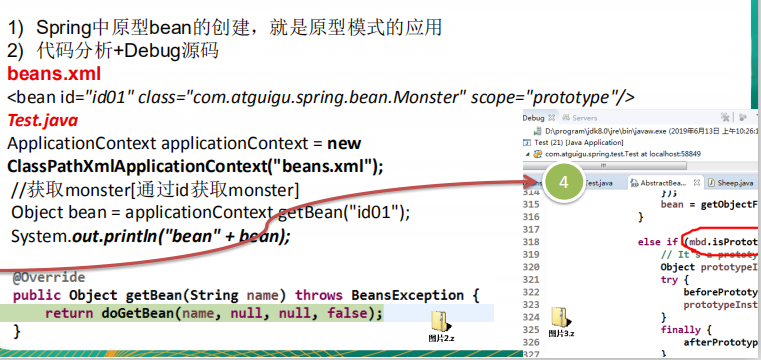Image resolution: width=761 pixels, height=360 pixels.
Task: Click the 'return doGetBean' highlighted line
Action: click(214, 313)
